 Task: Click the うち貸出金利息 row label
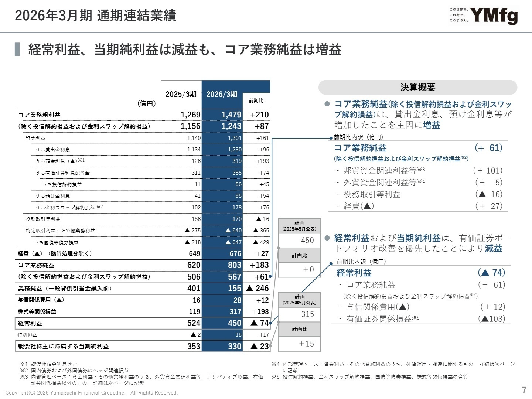(x=53, y=150)
